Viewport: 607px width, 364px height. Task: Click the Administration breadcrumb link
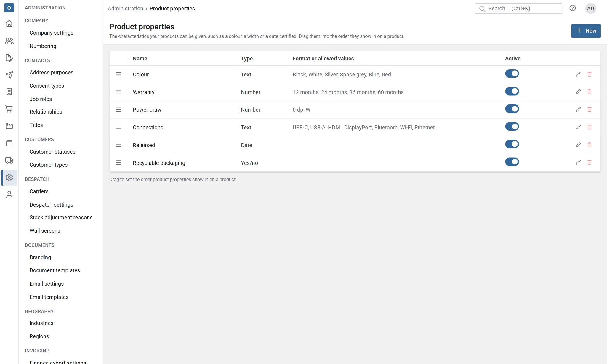click(125, 9)
